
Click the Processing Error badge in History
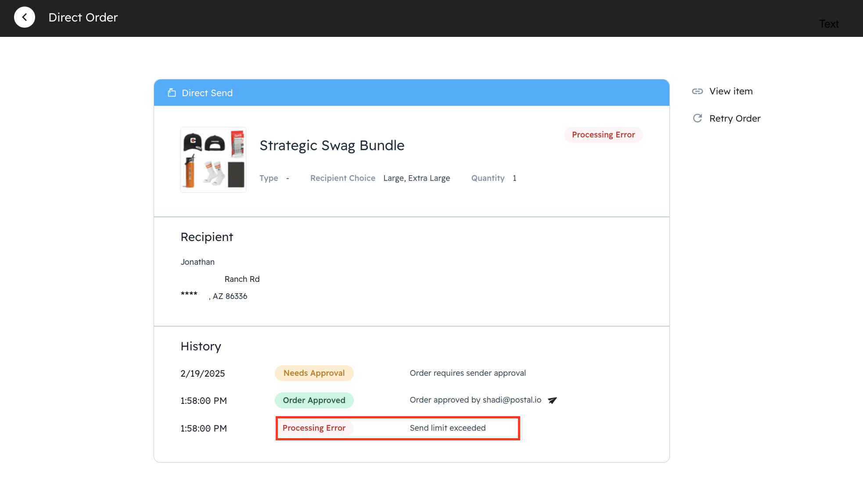314,428
